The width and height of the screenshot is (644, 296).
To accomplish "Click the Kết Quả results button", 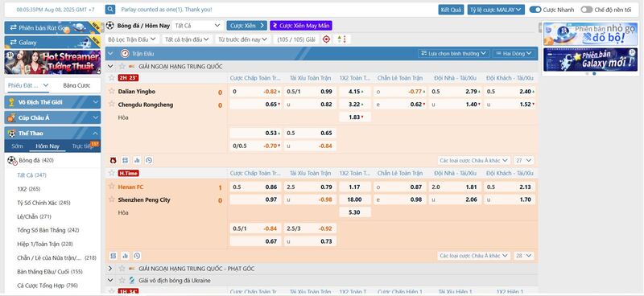I will (451, 10).
